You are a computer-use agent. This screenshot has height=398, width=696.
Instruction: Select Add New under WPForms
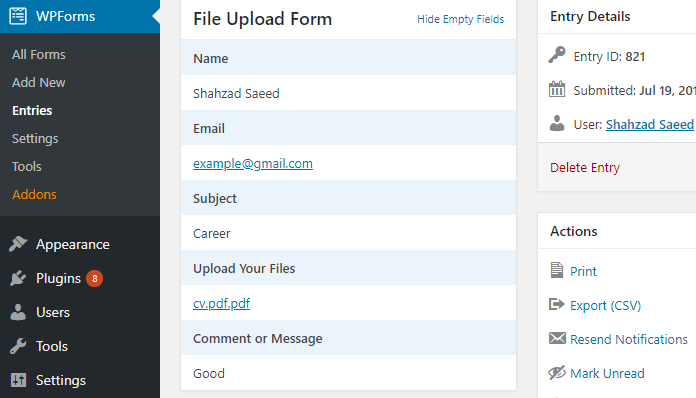tap(39, 83)
